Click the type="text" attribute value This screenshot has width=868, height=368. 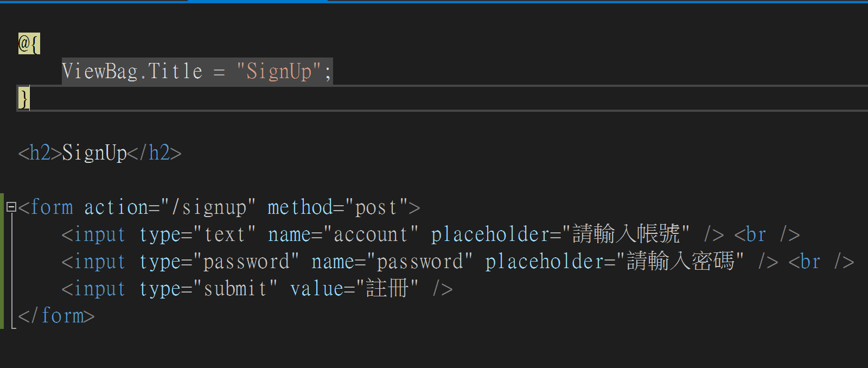tap(225, 234)
